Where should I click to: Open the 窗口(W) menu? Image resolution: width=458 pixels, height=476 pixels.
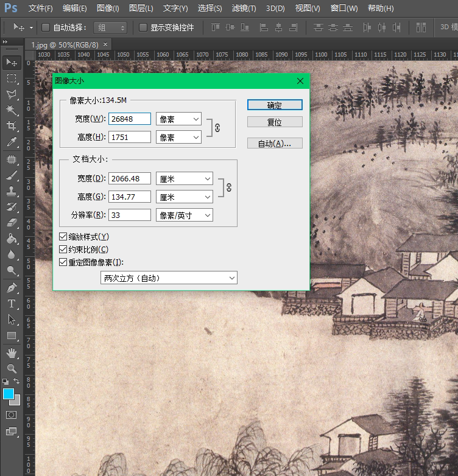(x=343, y=8)
